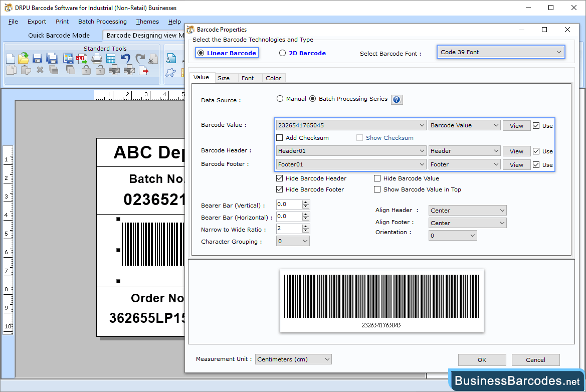Image resolution: width=586 pixels, height=392 pixels.
Task: Save the label with the floppy icon
Action: [37, 58]
